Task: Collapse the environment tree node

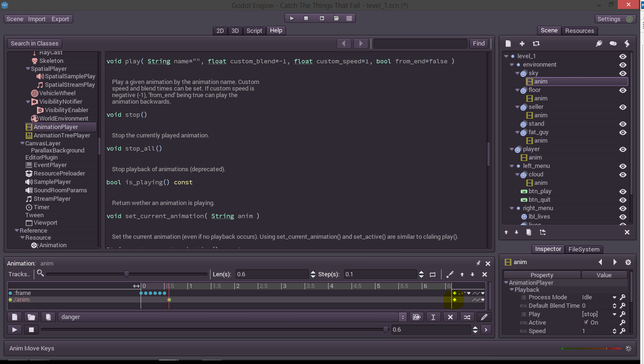Action: 512,65
